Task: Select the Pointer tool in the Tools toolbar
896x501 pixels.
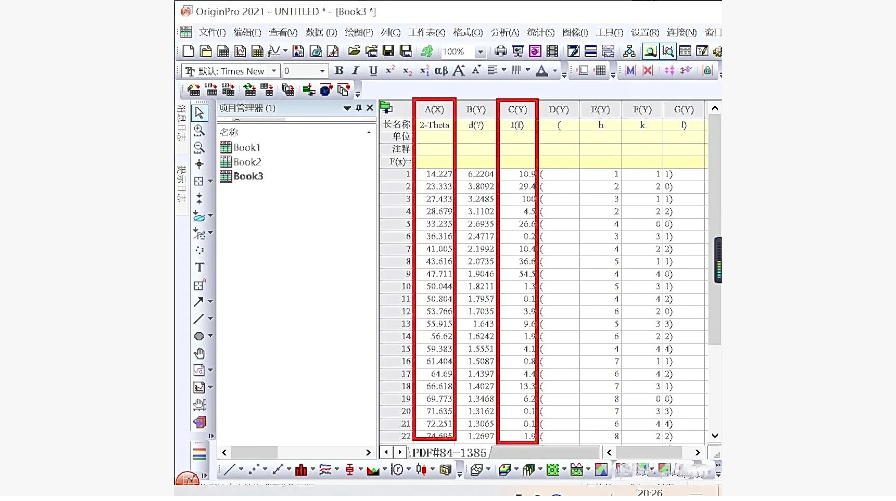Action: click(199, 112)
